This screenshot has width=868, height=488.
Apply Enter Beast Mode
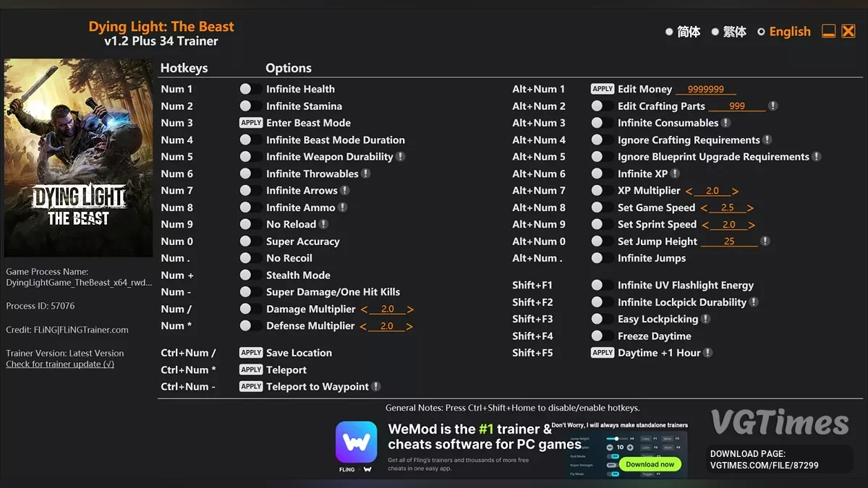[251, 123]
